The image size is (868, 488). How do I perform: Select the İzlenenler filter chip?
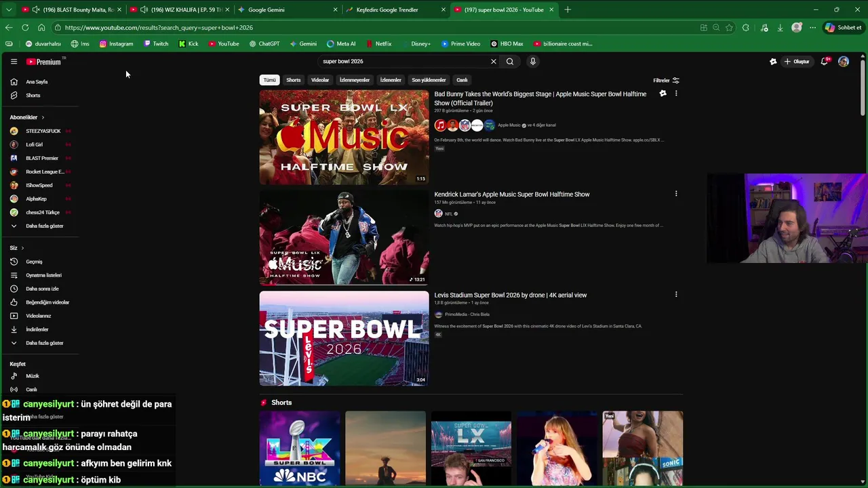point(391,80)
